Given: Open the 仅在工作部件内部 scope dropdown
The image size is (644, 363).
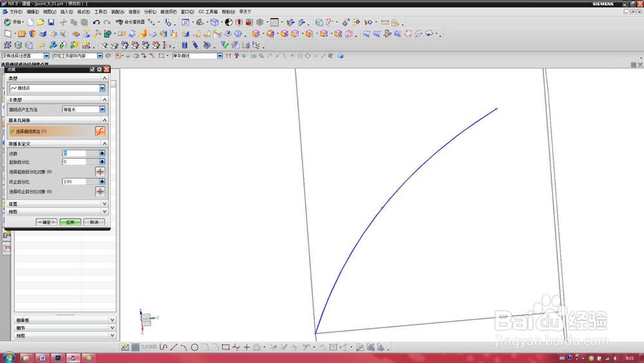Looking at the screenshot, I should click(x=100, y=56).
